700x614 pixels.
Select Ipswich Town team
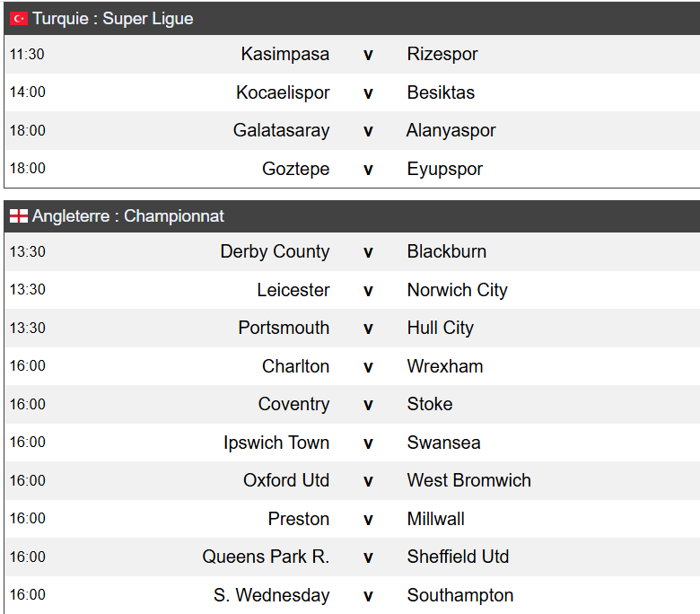pyautogui.click(x=276, y=443)
